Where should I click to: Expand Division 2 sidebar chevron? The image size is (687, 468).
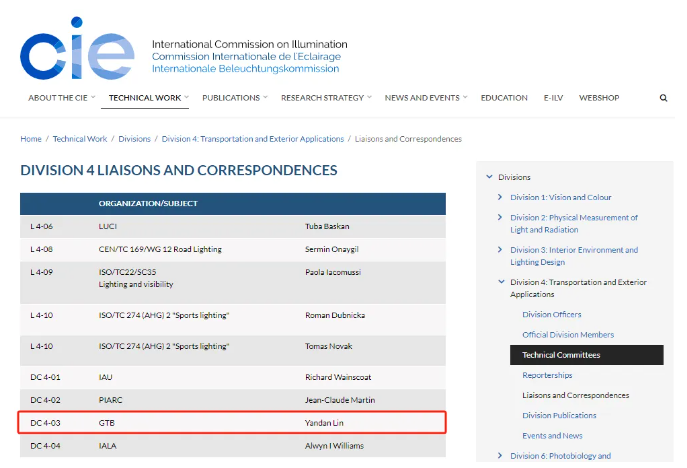pyautogui.click(x=500, y=217)
